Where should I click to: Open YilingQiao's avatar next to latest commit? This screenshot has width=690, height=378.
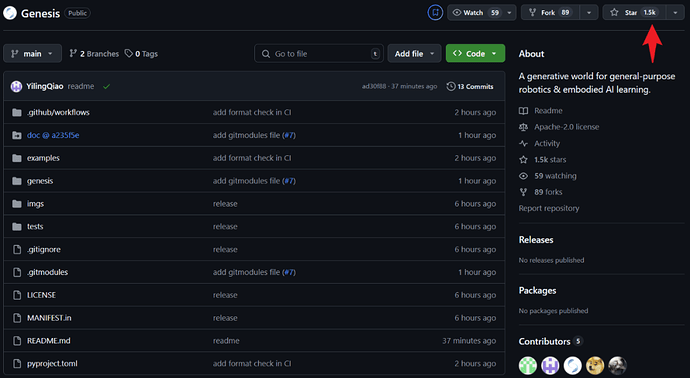pyautogui.click(x=16, y=86)
